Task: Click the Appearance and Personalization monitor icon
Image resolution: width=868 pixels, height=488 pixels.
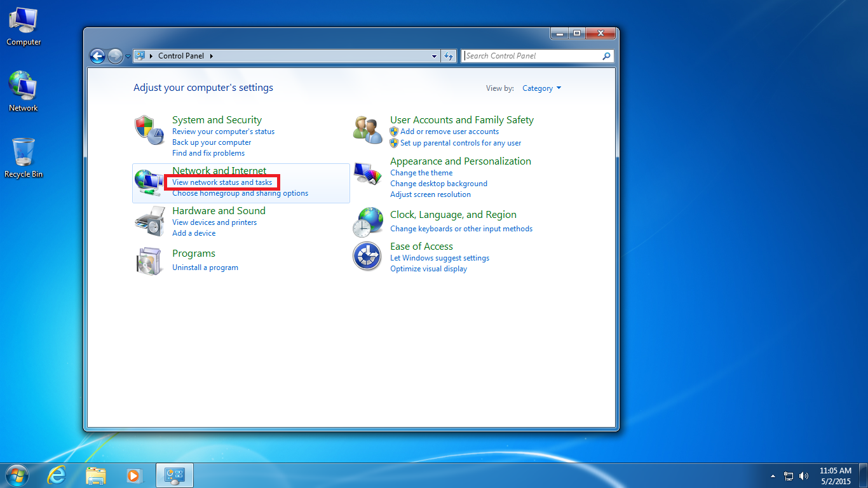Action: [x=368, y=175]
